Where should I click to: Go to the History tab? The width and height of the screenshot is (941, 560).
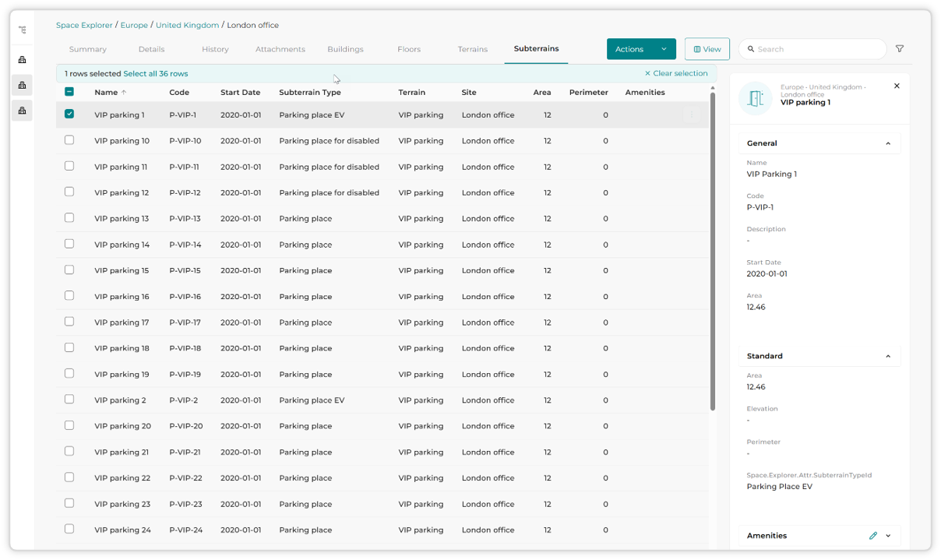click(215, 49)
